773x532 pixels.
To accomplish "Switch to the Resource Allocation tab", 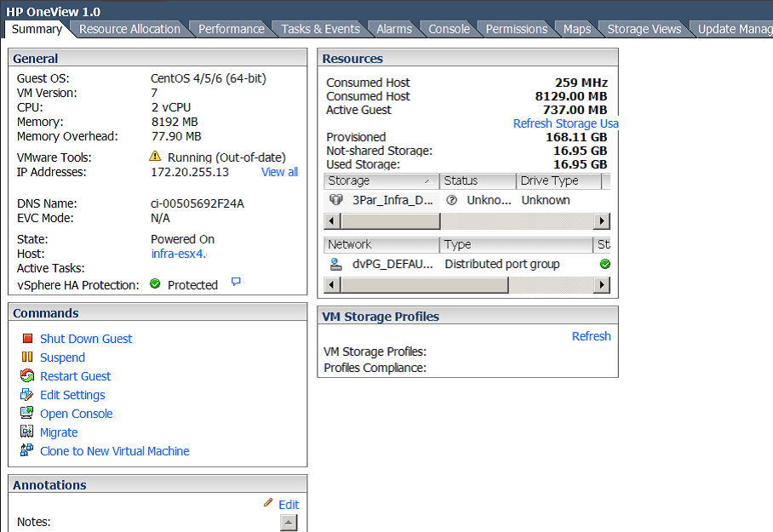I will (129, 29).
